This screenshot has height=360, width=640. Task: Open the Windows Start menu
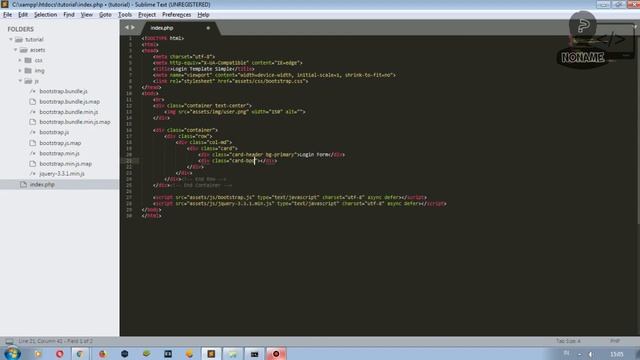pos(11,353)
